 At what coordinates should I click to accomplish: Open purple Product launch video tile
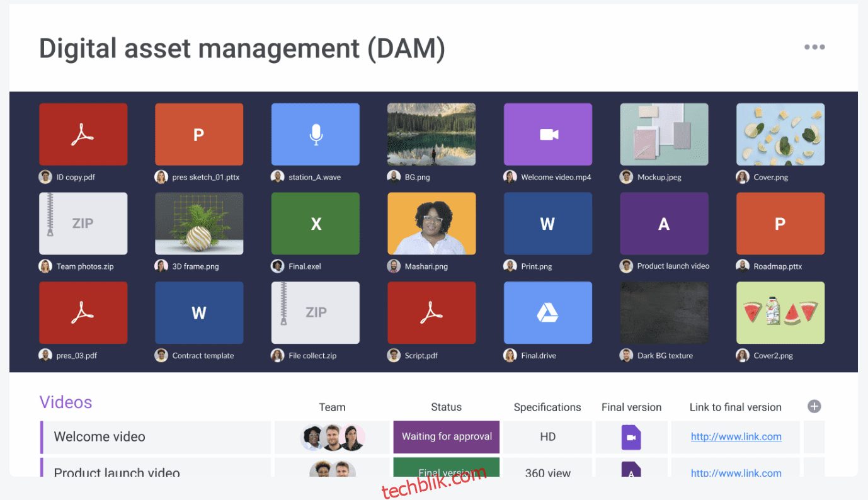pos(664,224)
